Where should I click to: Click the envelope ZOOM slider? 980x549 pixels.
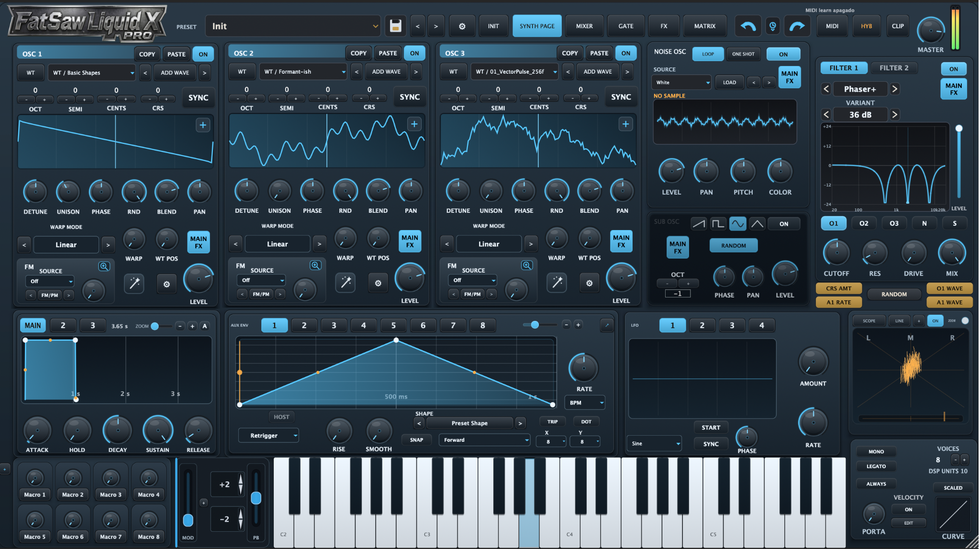(x=161, y=326)
